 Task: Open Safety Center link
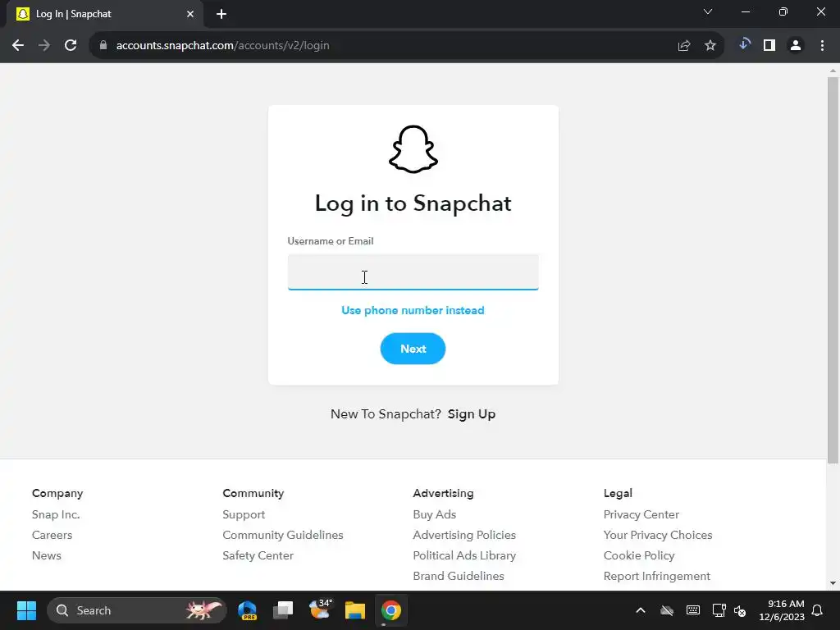[x=258, y=555]
